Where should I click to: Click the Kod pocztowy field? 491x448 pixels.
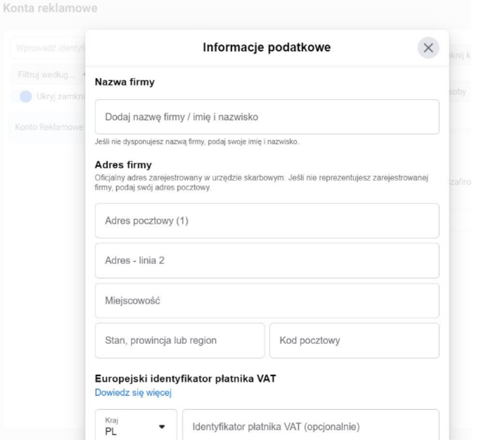(x=354, y=341)
